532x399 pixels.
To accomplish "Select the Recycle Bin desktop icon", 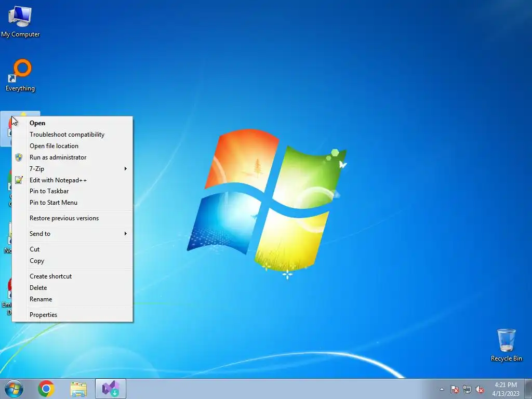I will (506, 345).
